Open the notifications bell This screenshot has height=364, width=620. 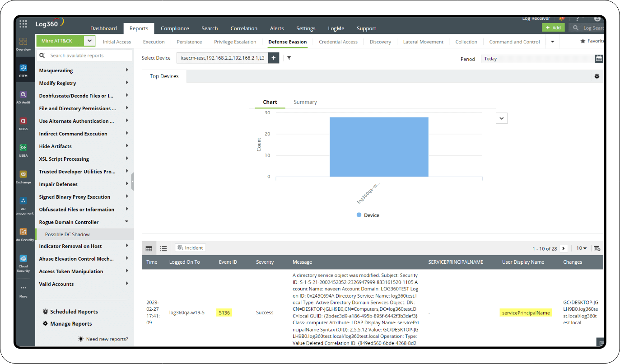coord(562,19)
